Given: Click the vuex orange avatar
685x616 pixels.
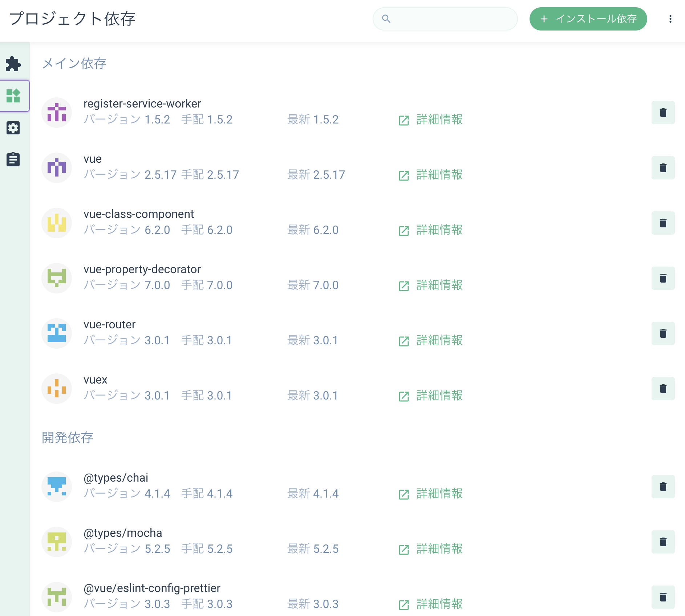Looking at the screenshot, I should (57, 389).
